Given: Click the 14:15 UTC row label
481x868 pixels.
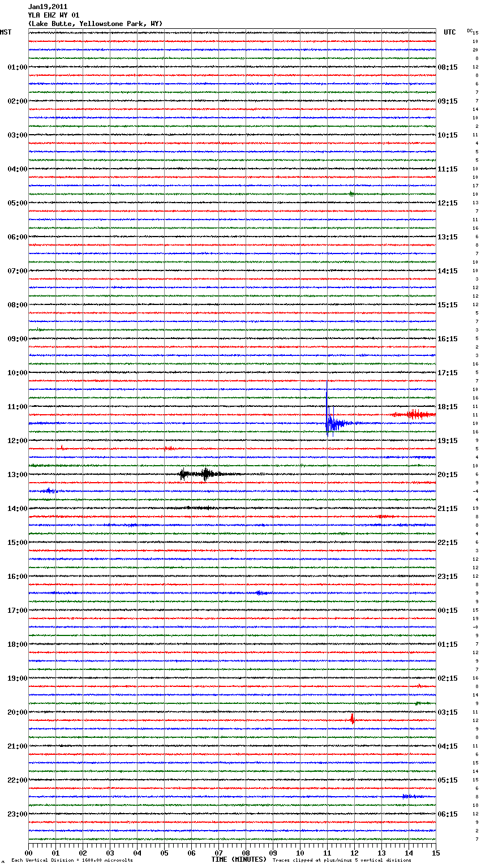Looking at the screenshot, I should [x=448, y=271].
